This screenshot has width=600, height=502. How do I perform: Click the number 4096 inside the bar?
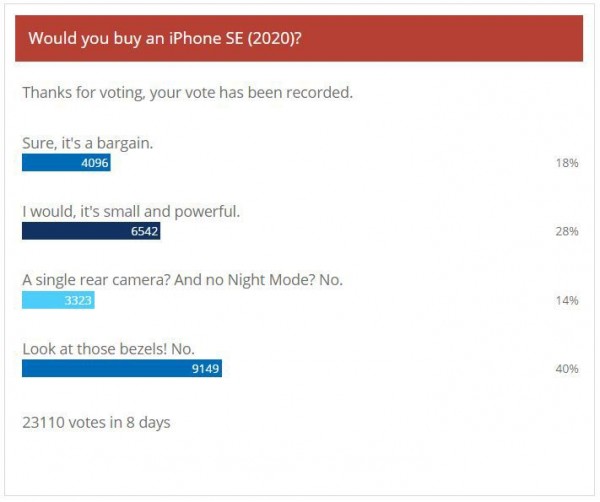(x=95, y=163)
